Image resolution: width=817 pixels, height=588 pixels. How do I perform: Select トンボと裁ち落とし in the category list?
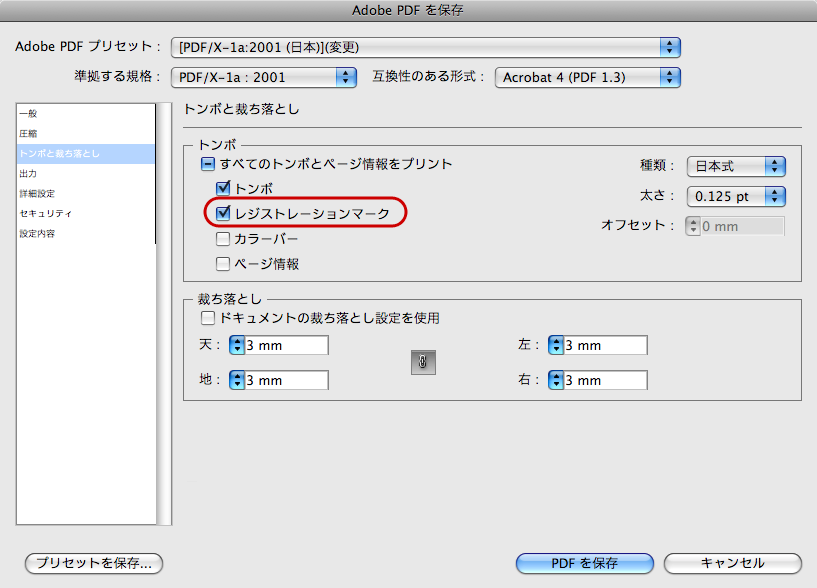click(x=86, y=154)
